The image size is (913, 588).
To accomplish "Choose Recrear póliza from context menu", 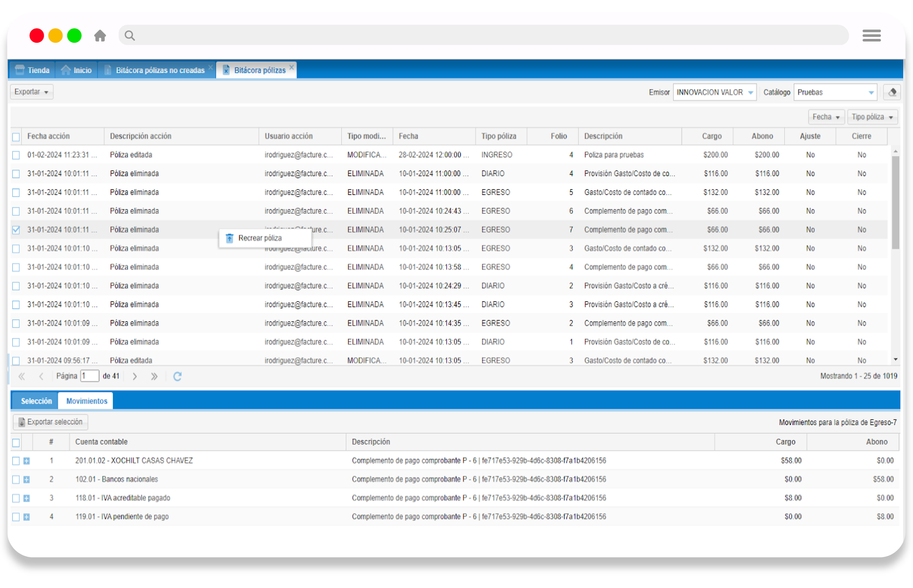I will pos(260,238).
